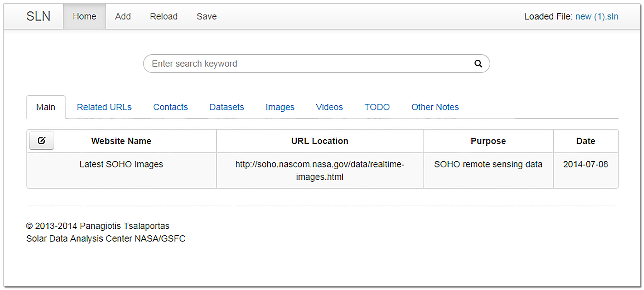
Task: Select the TODO tab
Action: [x=377, y=107]
